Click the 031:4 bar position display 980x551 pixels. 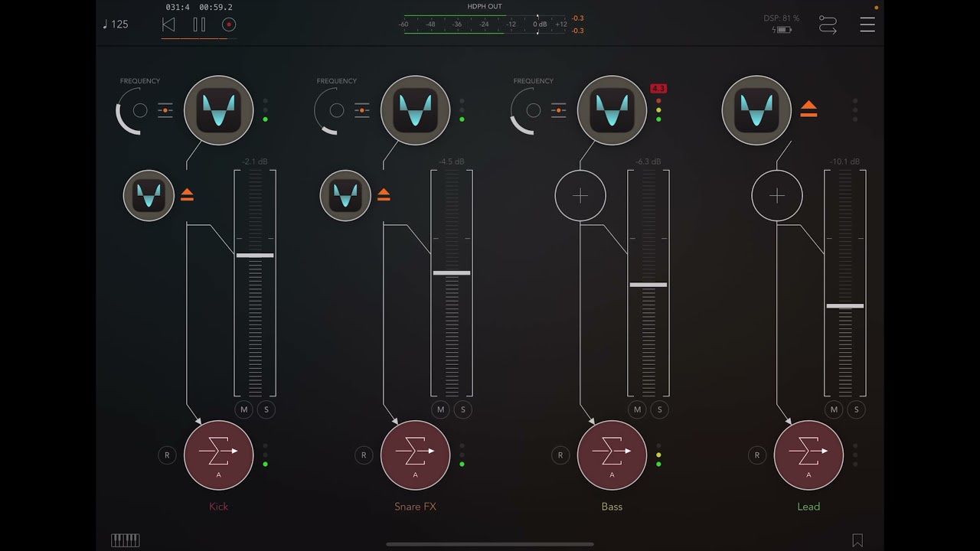coord(178,8)
